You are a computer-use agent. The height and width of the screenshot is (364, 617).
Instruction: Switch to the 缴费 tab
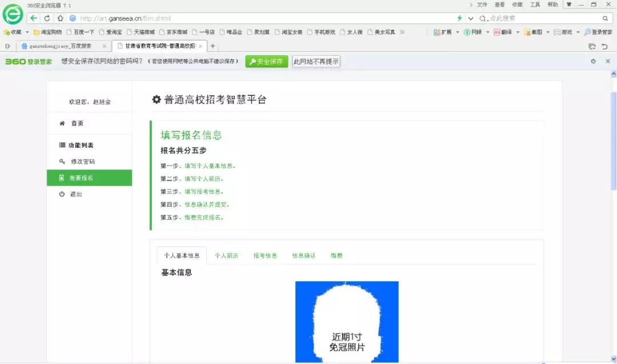coord(336,256)
